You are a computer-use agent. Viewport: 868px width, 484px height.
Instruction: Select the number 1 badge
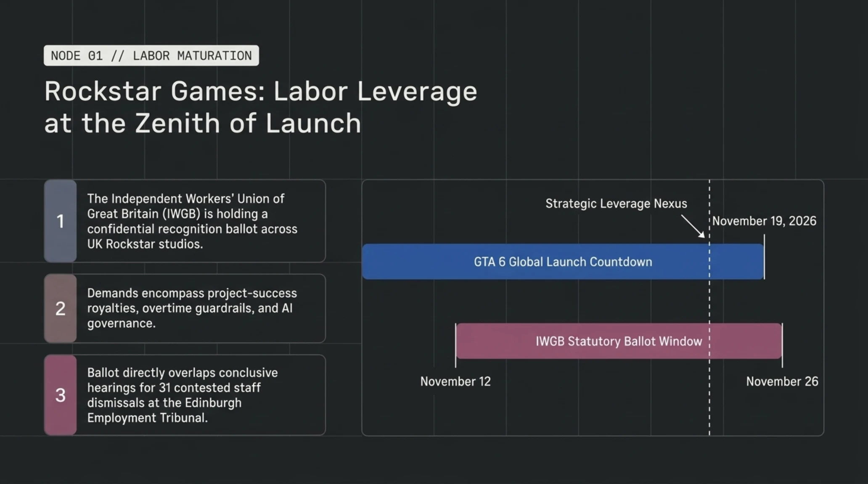click(60, 221)
